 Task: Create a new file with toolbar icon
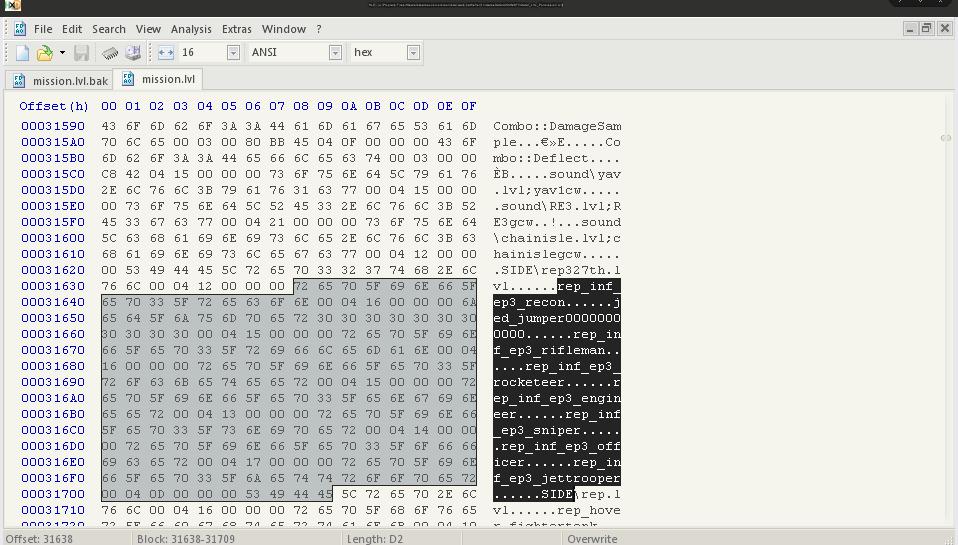click(23, 53)
